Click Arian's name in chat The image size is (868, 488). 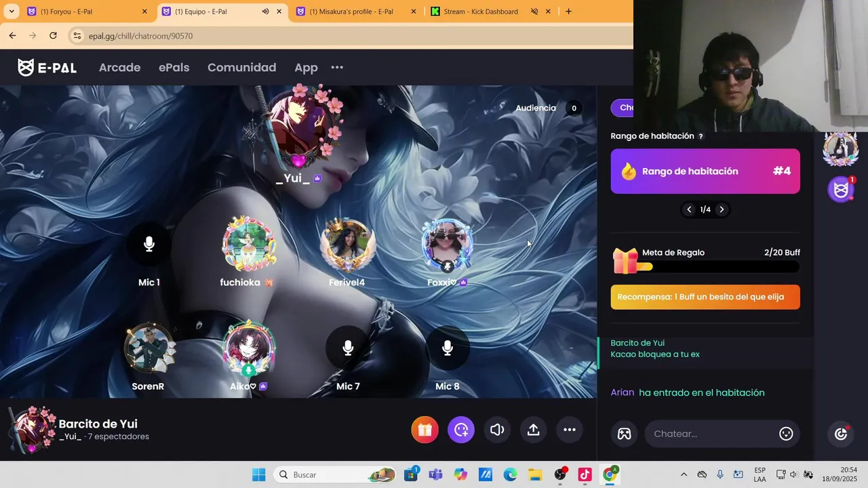pos(623,392)
